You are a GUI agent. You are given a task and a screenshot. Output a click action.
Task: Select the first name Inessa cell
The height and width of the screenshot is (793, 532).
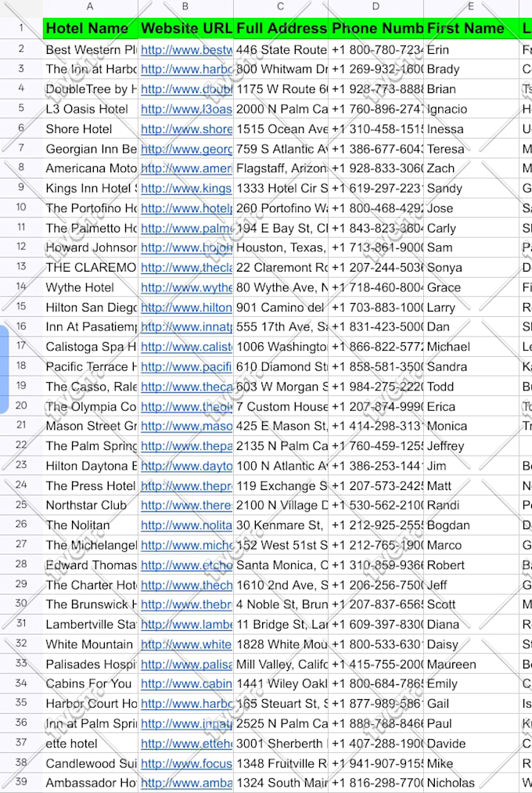471,129
